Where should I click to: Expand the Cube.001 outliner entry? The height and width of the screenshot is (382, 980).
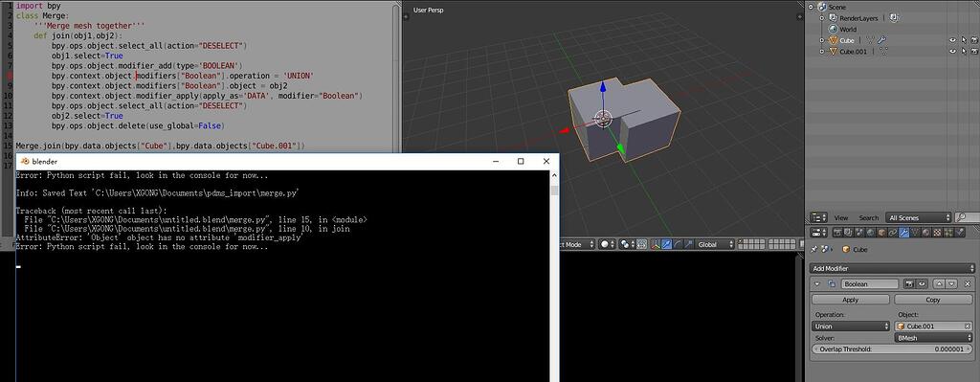[822, 52]
